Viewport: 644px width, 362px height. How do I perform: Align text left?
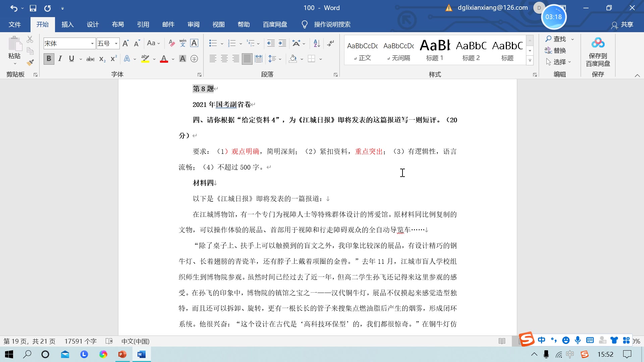tap(213, 59)
